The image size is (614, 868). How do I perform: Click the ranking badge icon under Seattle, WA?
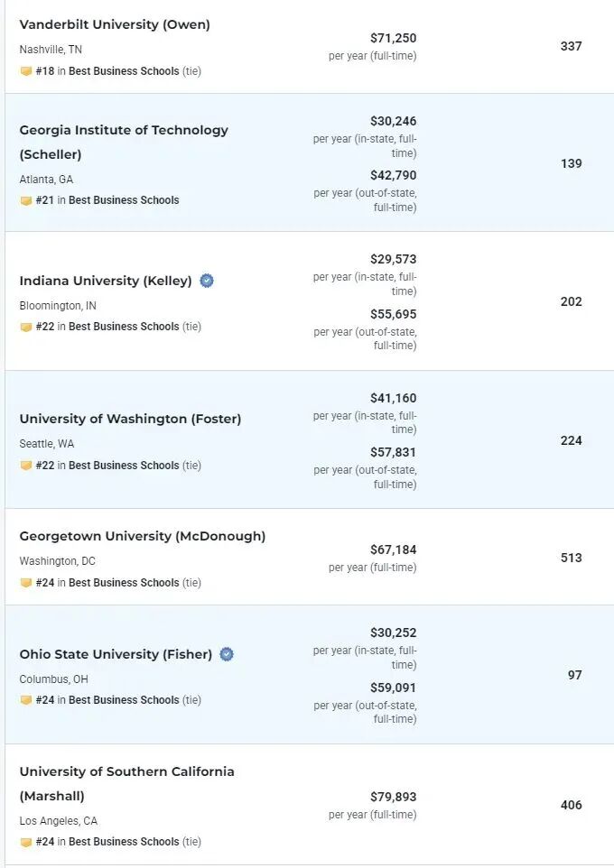click(x=25, y=466)
